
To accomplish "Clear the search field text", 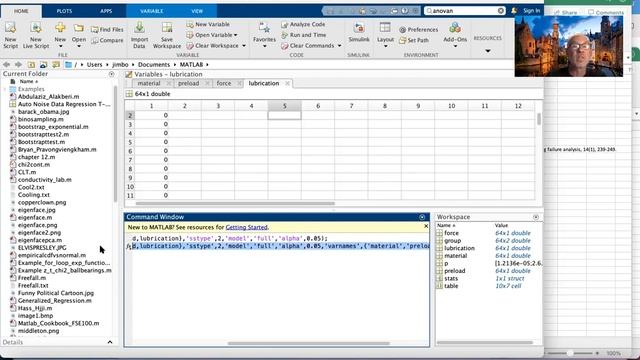I will [x=501, y=11].
